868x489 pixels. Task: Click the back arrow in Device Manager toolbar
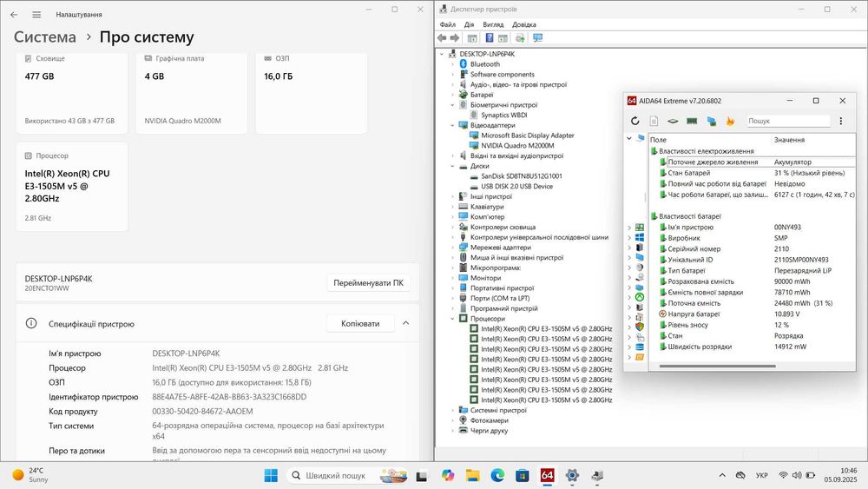442,37
